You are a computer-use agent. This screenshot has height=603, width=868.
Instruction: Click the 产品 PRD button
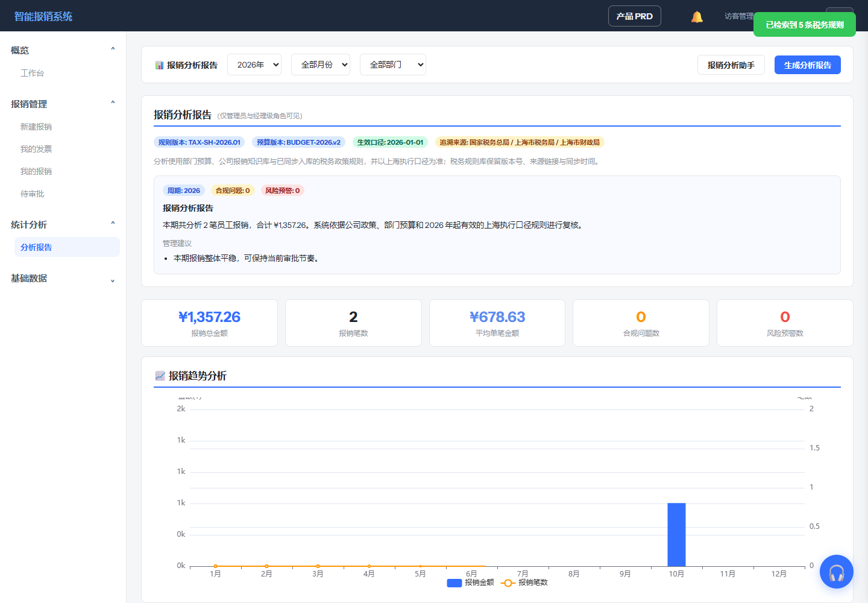coord(635,16)
